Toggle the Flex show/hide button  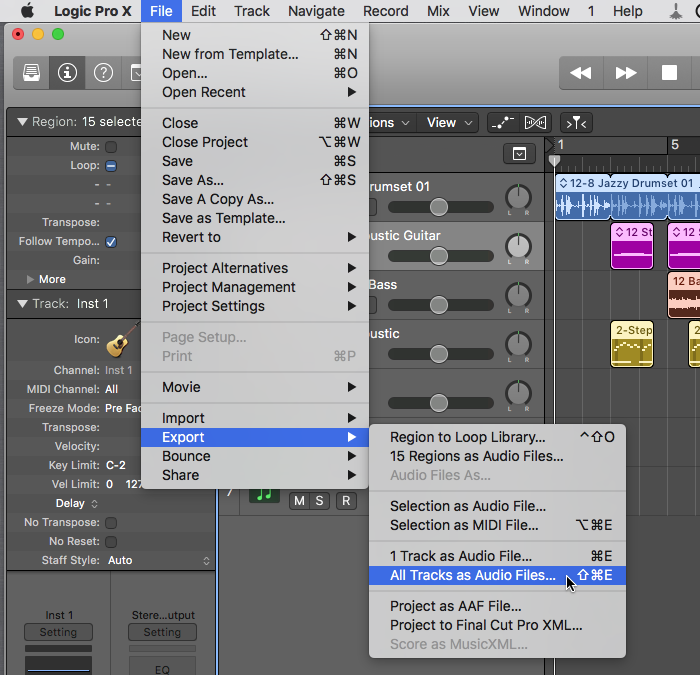click(x=535, y=122)
